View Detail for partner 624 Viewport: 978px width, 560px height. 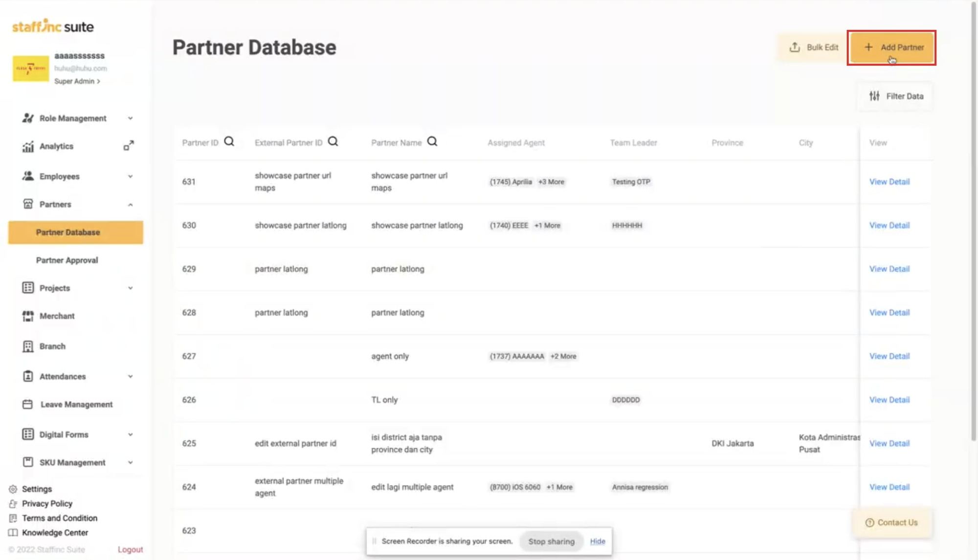889,487
